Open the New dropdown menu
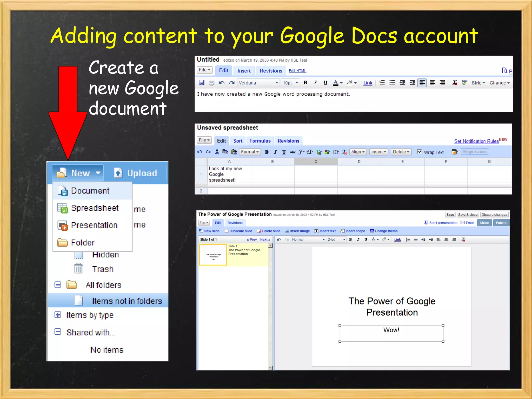532x399 pixels. [x=78, y=173]
